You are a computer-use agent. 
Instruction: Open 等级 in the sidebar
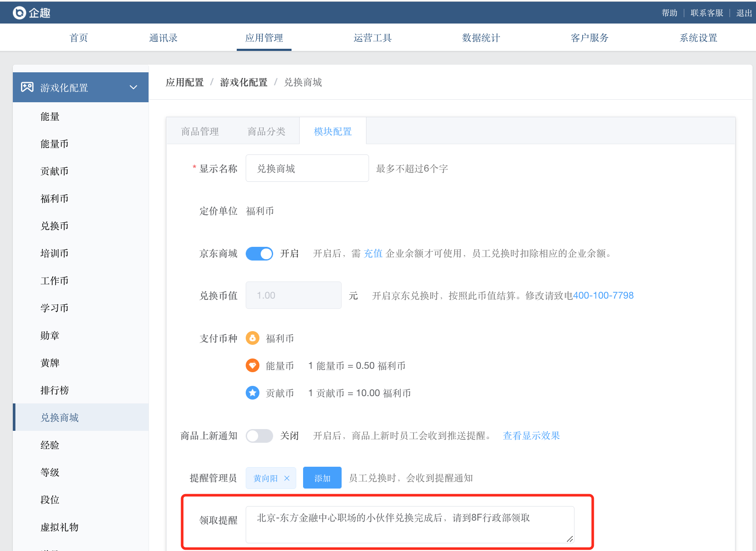(x=50, y=472)
